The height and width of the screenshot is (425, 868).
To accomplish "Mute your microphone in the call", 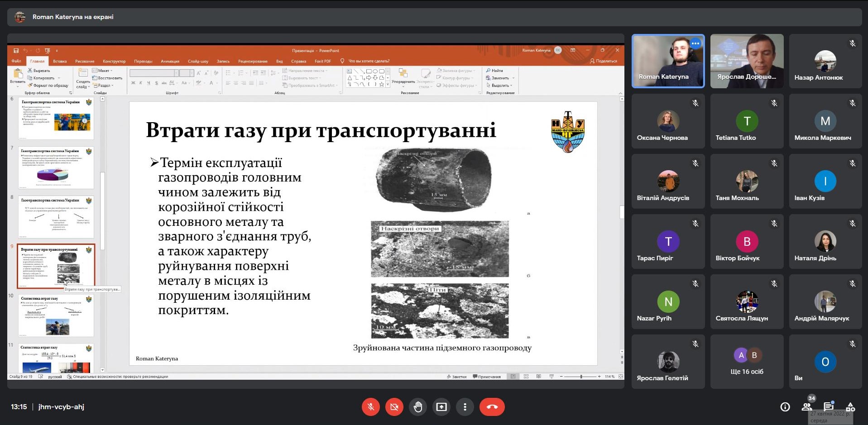I will (x=371, y=407).
